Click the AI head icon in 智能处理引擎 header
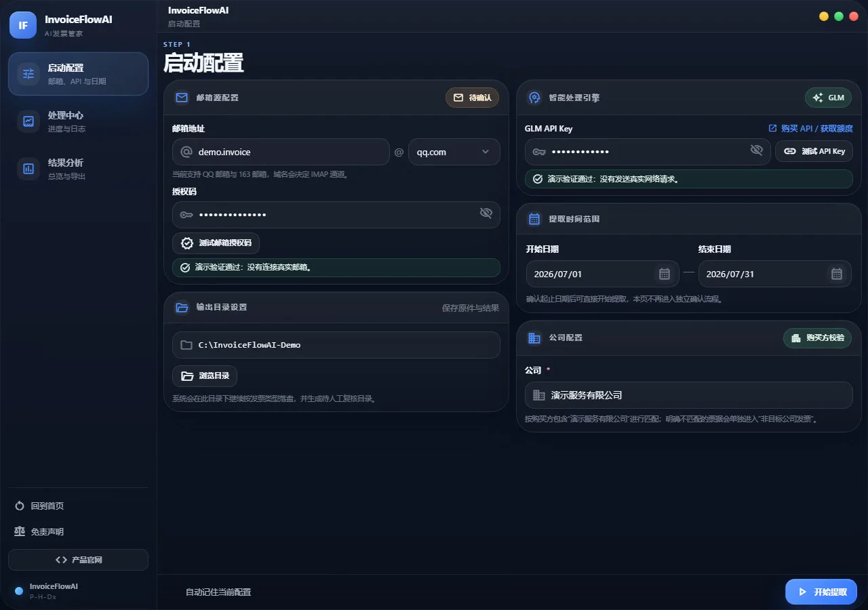This screenshot has width=868, height=610. 534,98
